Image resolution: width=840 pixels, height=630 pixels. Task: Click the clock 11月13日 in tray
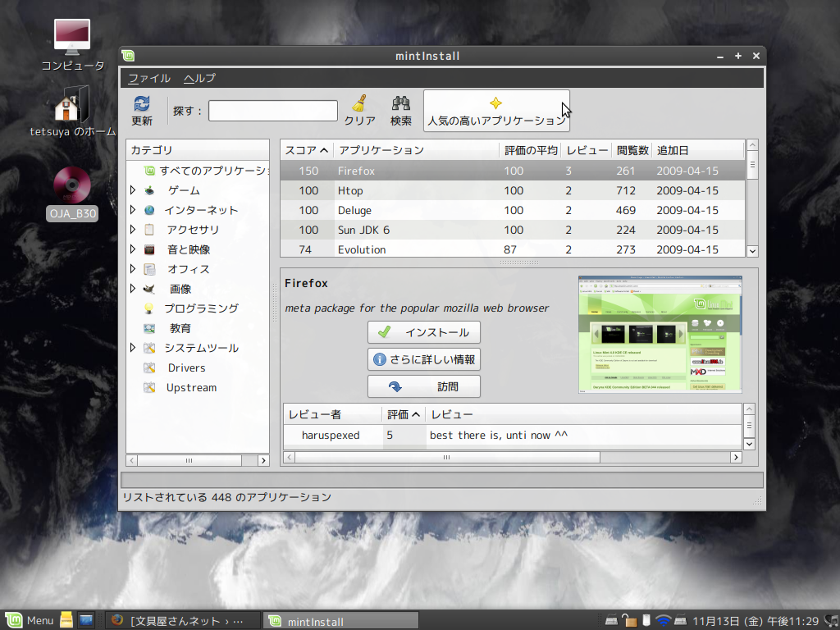click(756, 620)
